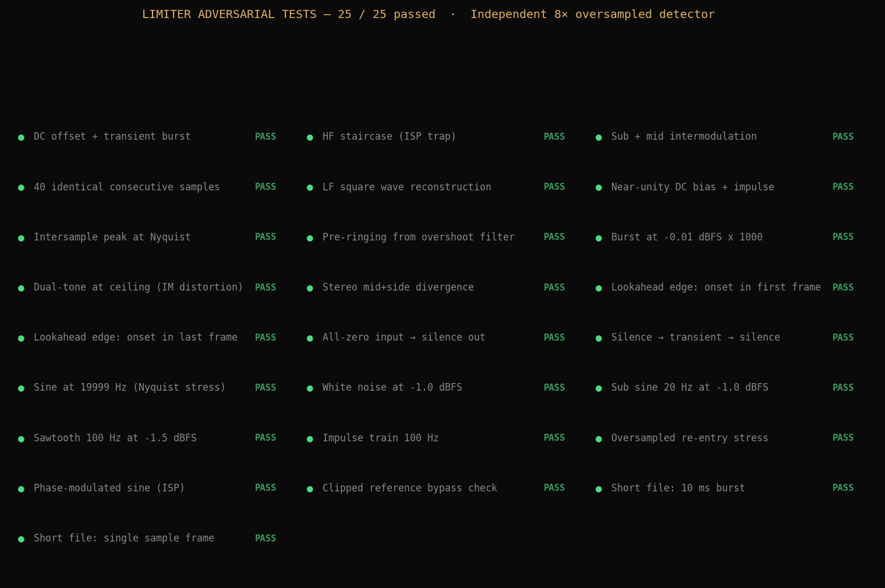Select the status dot for Sub + mid intermodulation
This screenshot has width=885, height=588.
point(599,137)
